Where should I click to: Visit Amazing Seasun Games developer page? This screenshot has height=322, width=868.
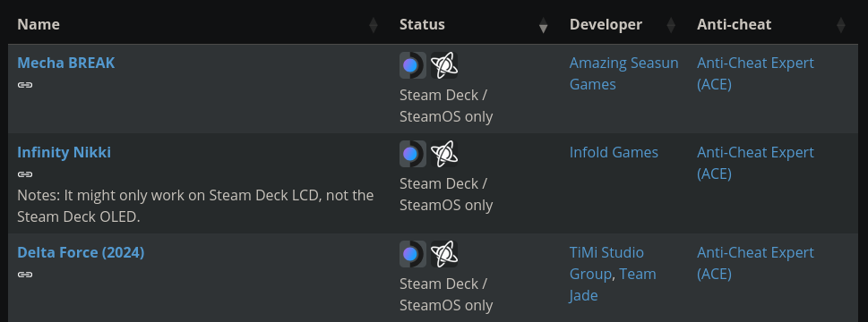tap(623, 73)
